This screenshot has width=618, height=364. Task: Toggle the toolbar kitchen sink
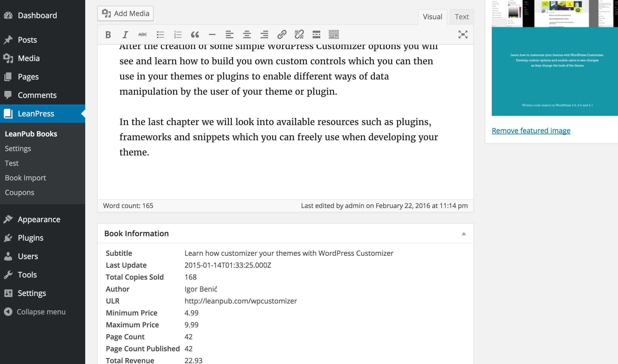point(334,34)
